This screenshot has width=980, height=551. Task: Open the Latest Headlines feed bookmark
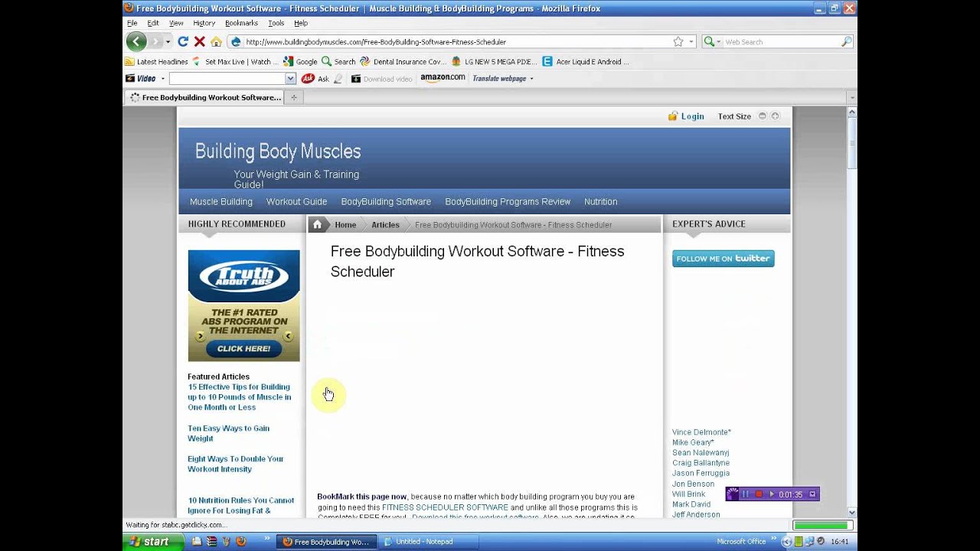click(156, 61)
